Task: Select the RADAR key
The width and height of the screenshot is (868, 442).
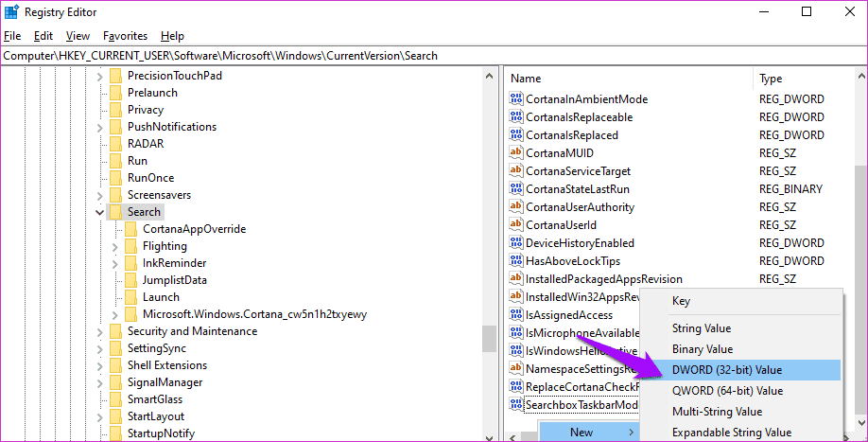Action: click(x=146, y=144)
